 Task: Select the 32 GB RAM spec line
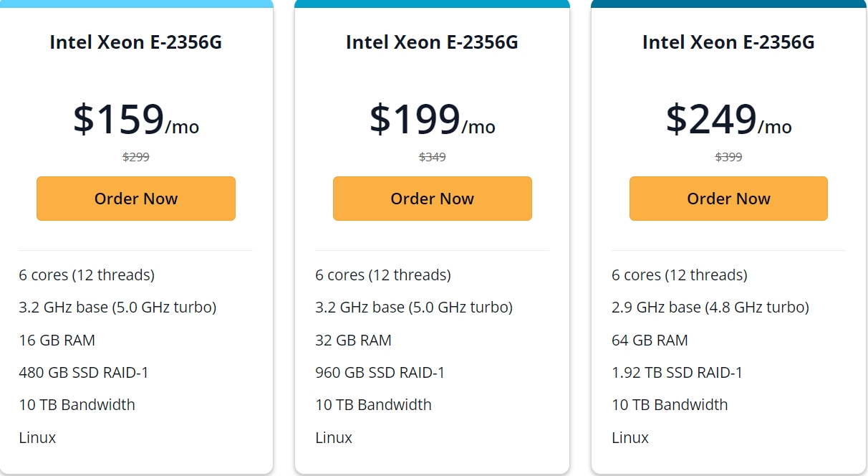[x=353, y=341]
